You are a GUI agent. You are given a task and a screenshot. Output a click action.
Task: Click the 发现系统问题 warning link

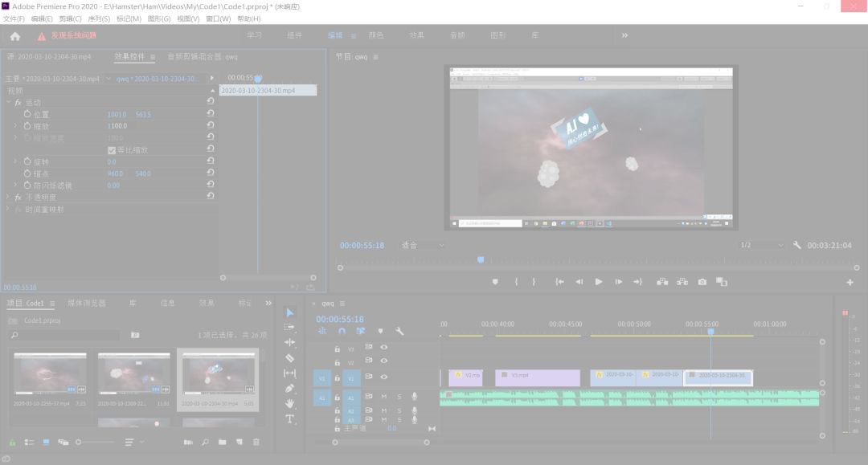[72, 36]
